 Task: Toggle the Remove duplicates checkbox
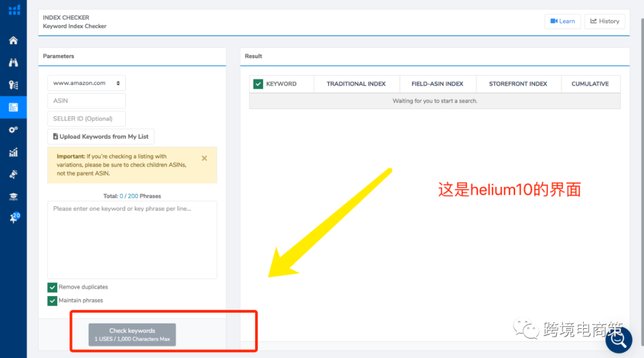click(x=52, y=287)
